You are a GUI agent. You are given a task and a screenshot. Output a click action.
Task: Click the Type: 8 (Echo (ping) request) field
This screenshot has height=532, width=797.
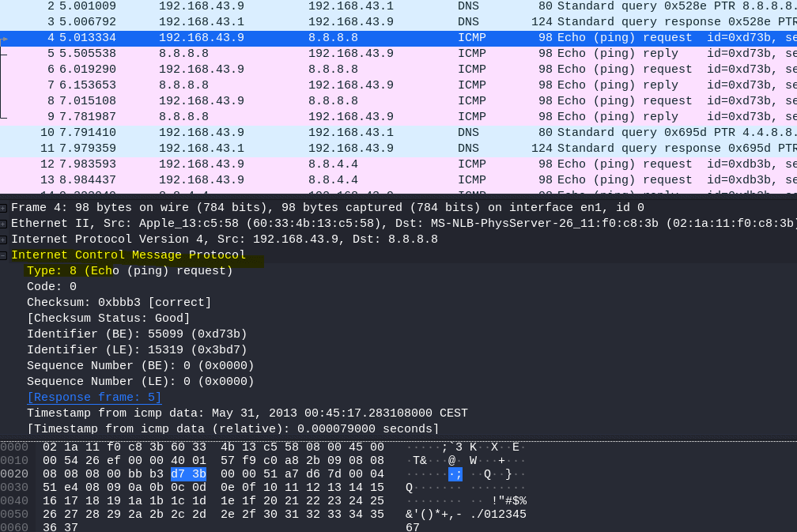pyautogui.click(x=130, y=271)
